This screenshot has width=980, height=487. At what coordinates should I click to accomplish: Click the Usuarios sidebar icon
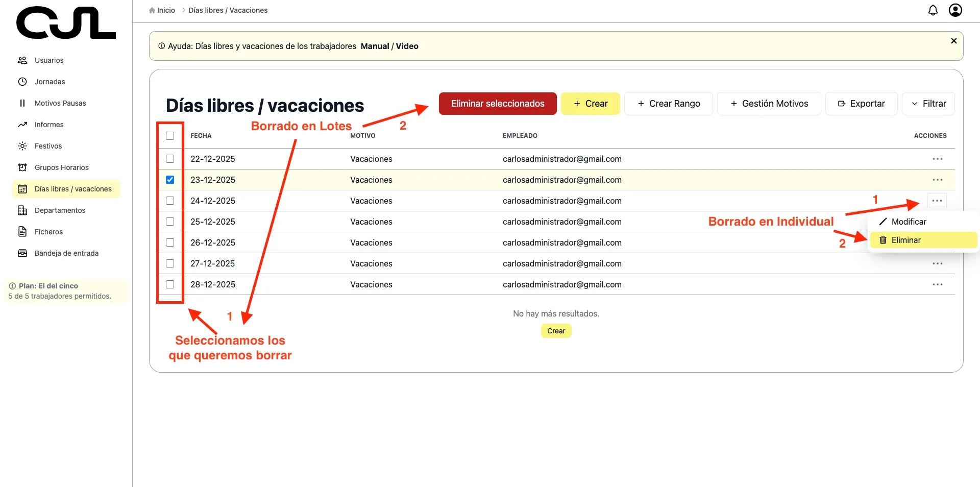22,60
